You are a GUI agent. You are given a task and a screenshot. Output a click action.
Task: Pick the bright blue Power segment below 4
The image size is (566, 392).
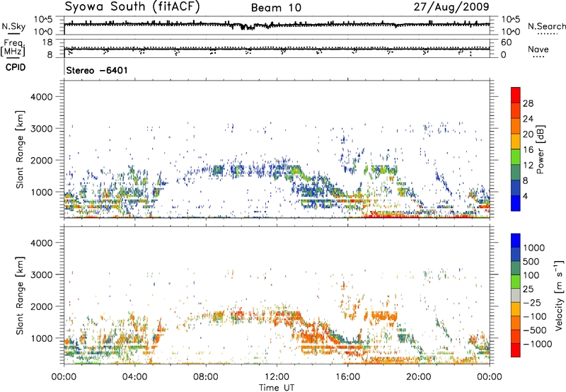[x=516, y=203]
